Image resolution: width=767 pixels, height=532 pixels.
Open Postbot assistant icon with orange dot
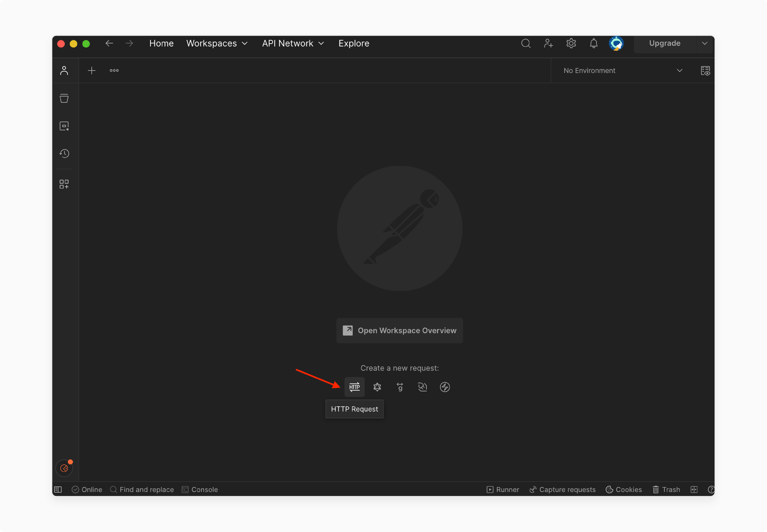click(x=64, y=468)
